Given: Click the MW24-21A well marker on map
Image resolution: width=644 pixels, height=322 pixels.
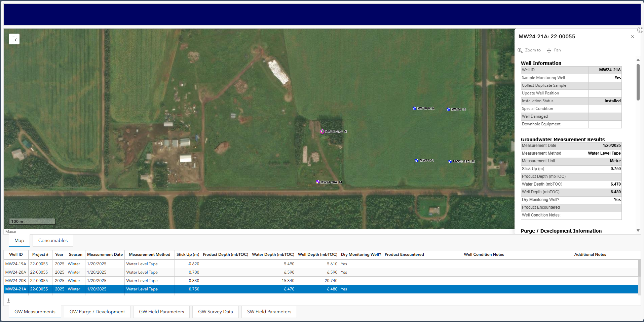Looking at the screenshot, I should 322,131.
